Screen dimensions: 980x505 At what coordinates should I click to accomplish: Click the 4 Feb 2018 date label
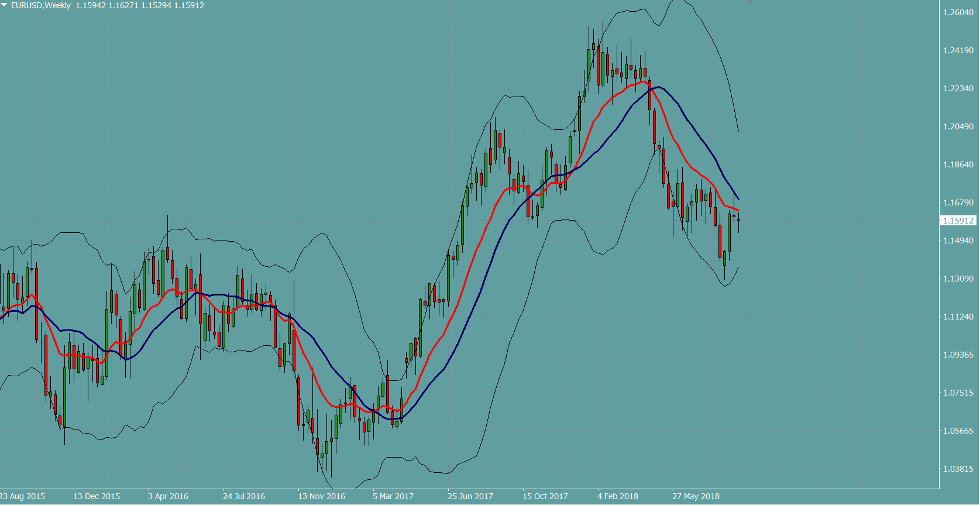tap(618, 496)
